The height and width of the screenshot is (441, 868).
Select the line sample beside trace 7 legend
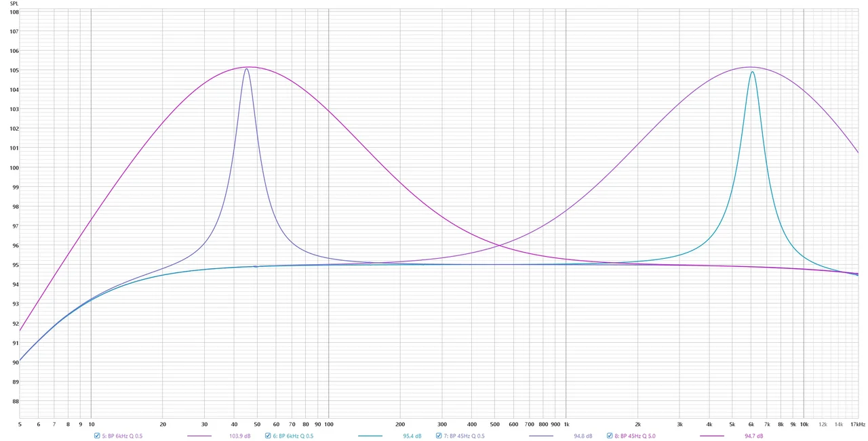(540, 436)
